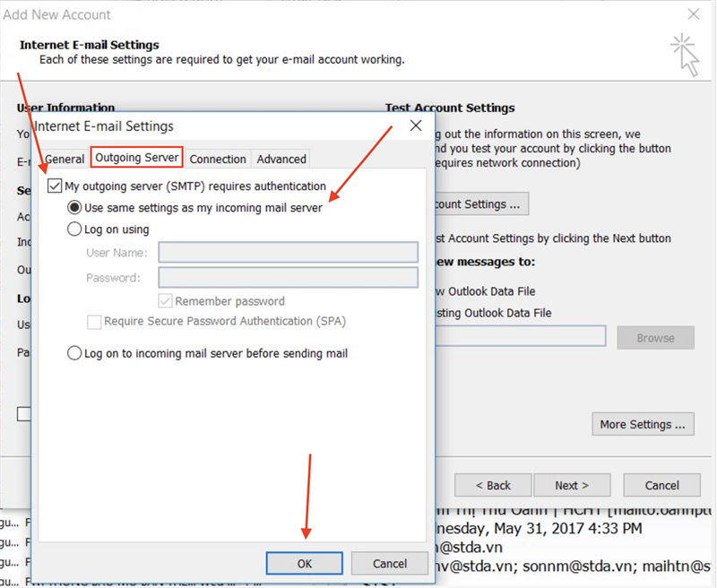717x588 pixels.
Task: Click the Browse button
Action: [655, 337]
